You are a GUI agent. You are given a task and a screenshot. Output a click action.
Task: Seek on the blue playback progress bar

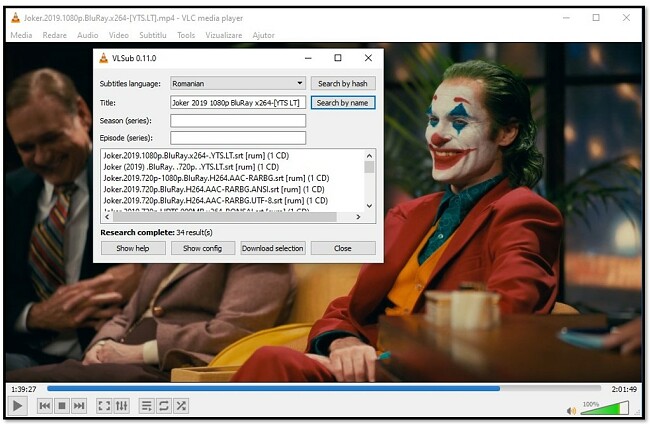tap(324, 388)
